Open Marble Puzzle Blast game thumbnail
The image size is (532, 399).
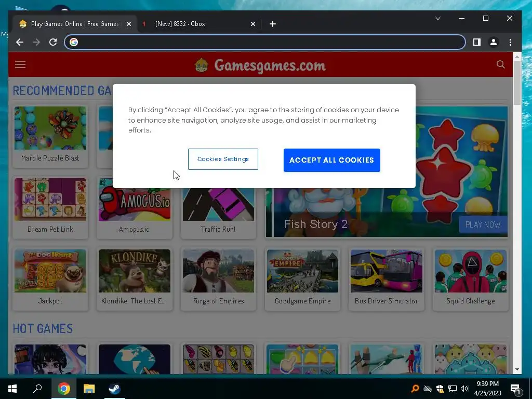(50, 128)
